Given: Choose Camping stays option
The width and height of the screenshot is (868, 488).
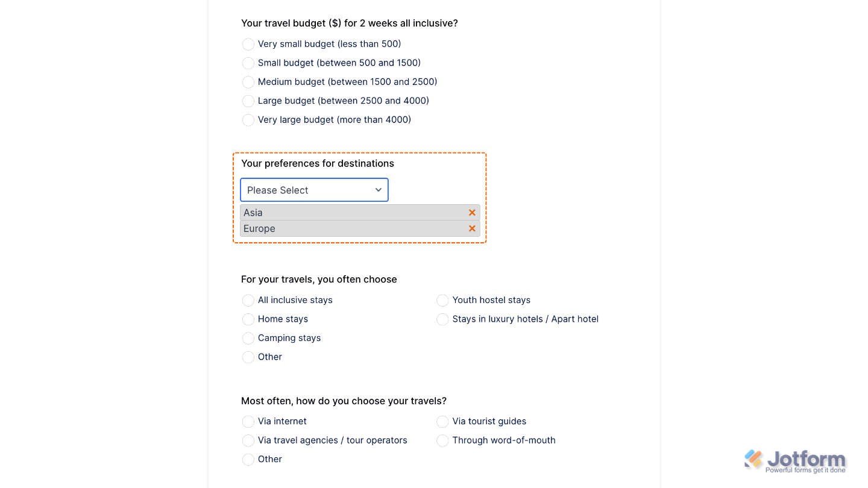Looking at the screenshot, I should pos(248,338).
